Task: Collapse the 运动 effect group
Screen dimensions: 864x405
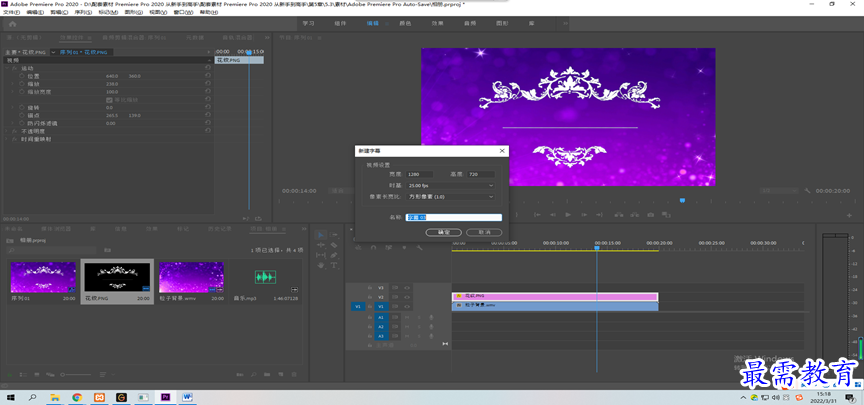Action: click(x=7, y=68)
